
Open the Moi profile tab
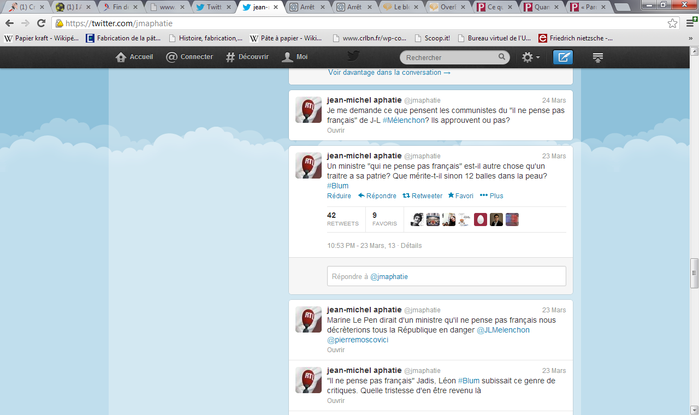point(295,57)
